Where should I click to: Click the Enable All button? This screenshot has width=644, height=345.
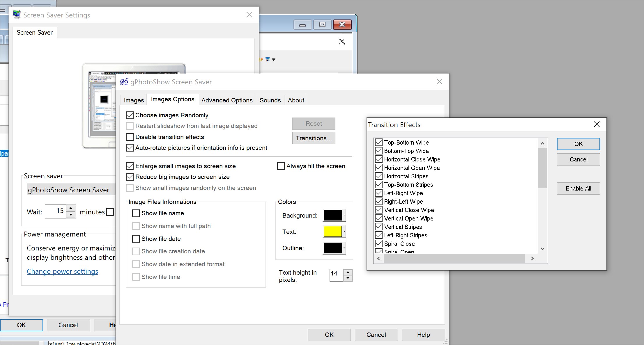(x=578, y=188)
